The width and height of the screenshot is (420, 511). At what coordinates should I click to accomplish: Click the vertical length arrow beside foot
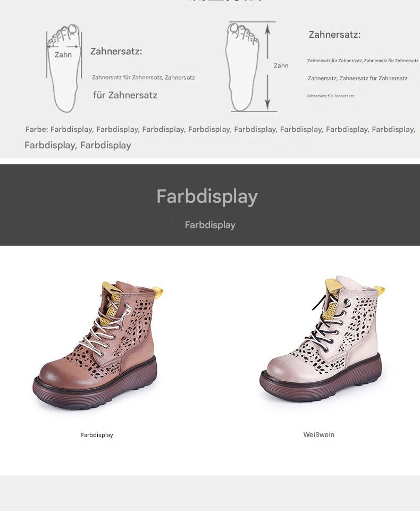tap(267, 67)
